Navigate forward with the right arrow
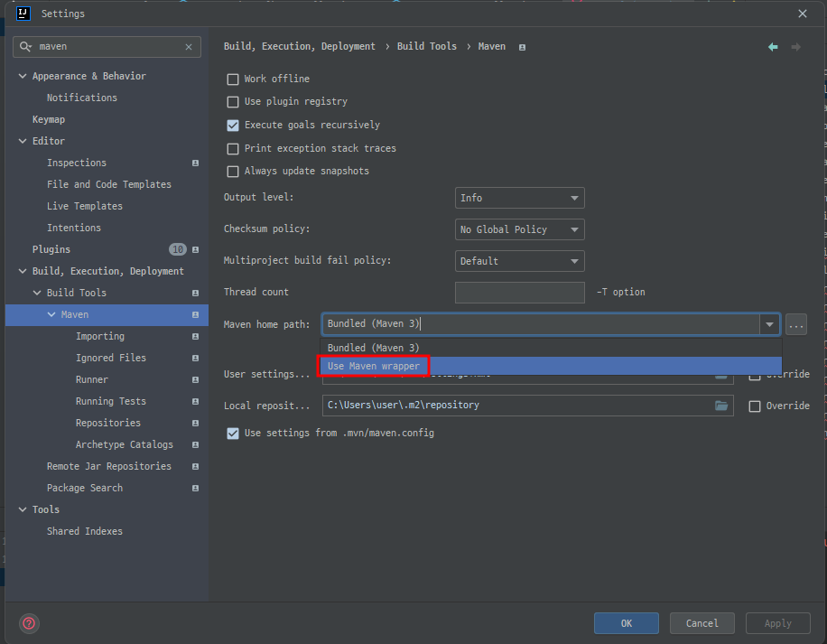Viewport: 827px width, 644px height. tap(796, 47)
